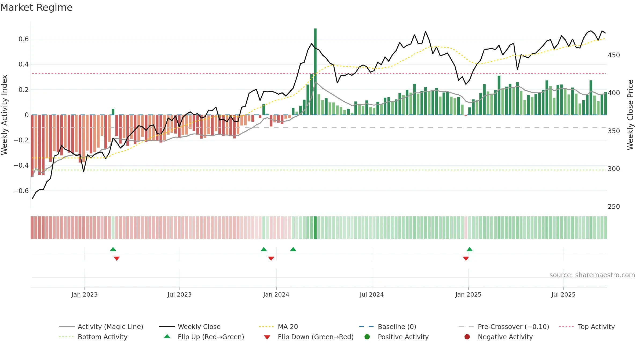
Task: Click the red flip-down marker just before Jan 2024
Action: (x=271, y=258)
